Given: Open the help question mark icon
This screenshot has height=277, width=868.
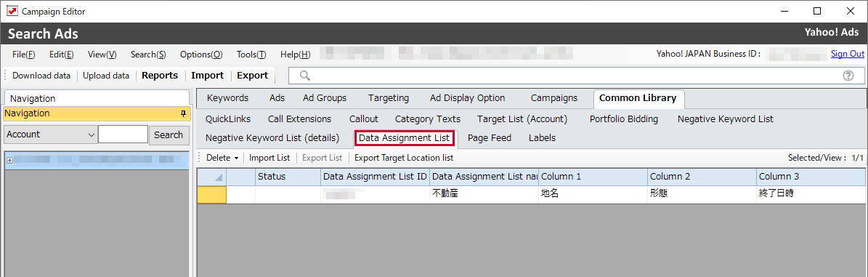Looking at the screenshot, I should point(848,76).
